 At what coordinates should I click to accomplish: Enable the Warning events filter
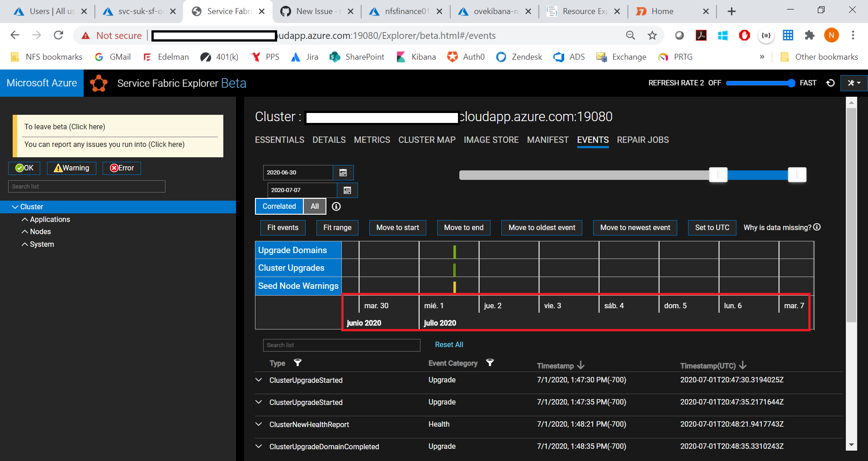point(71,168)
